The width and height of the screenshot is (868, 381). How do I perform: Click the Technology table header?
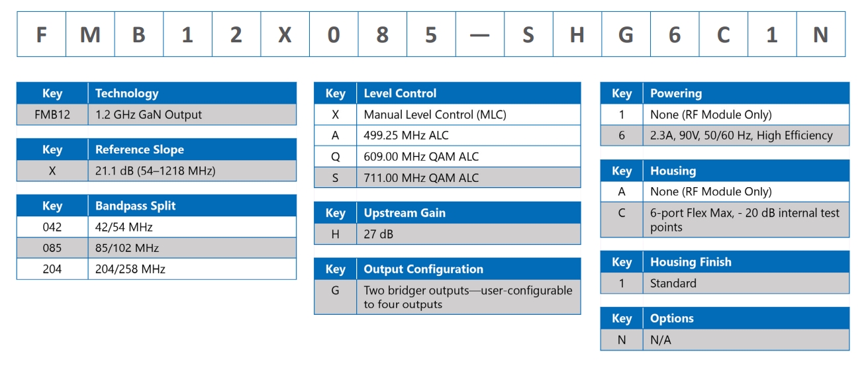(192, 93)
